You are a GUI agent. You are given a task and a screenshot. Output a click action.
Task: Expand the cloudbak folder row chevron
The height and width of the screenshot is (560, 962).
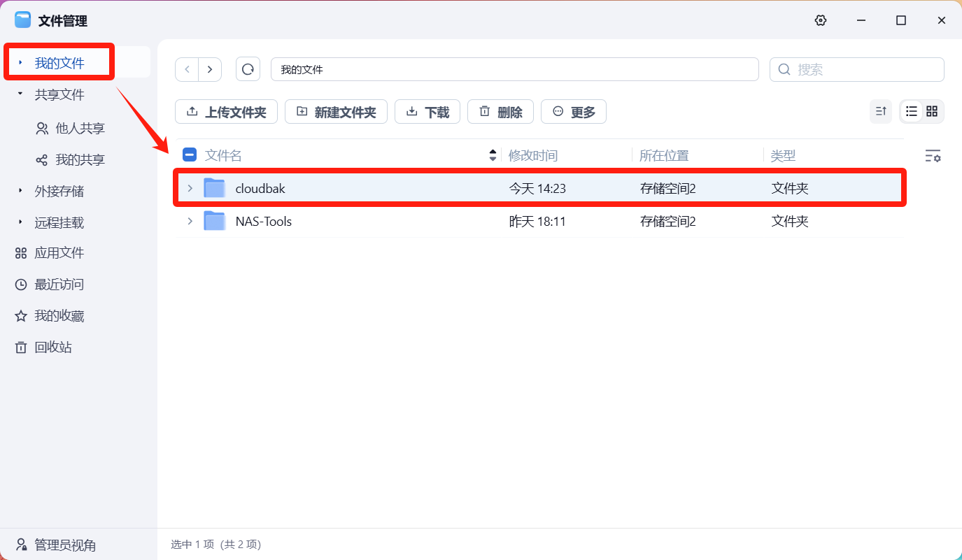click(x=190, y=188)
